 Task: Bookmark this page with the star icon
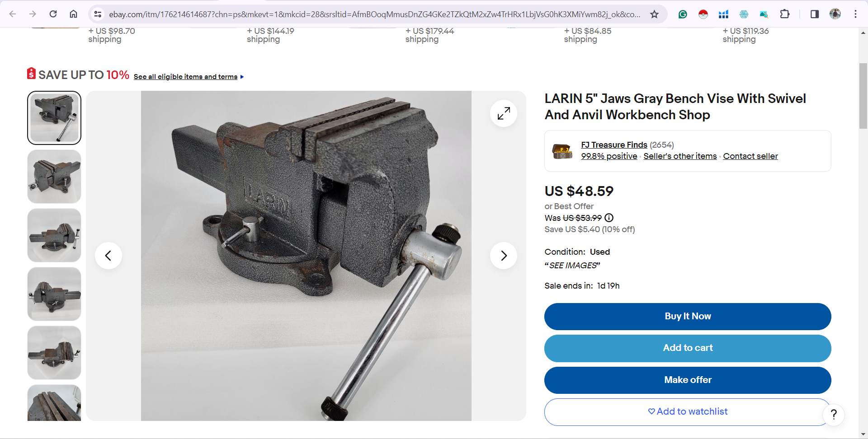click(x=654, y=14)
